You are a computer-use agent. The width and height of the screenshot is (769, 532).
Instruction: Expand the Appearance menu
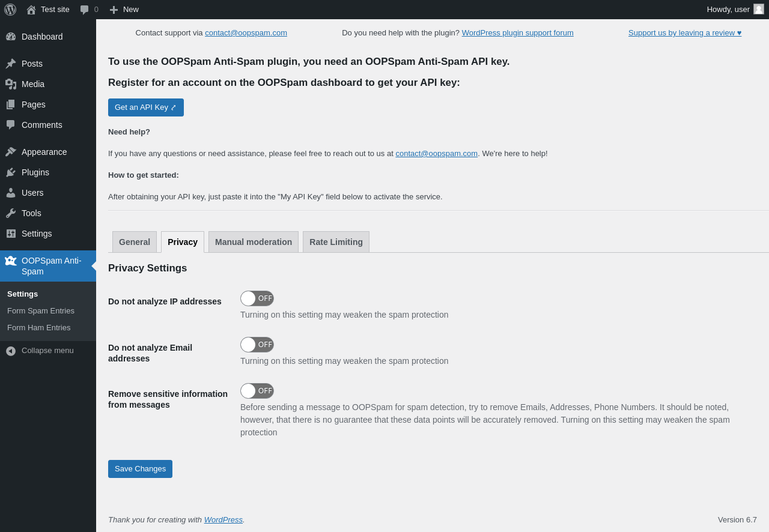click(44, 152)
